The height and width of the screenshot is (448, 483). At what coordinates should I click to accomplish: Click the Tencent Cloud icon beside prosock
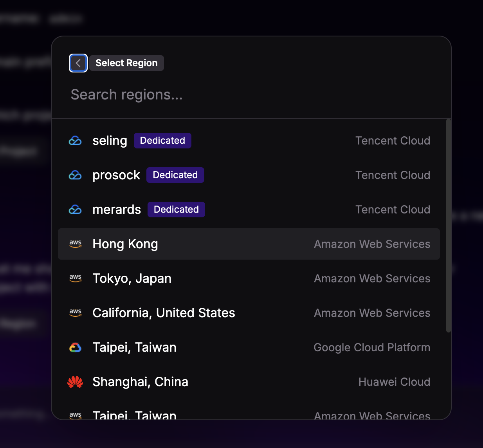point(75,175)
